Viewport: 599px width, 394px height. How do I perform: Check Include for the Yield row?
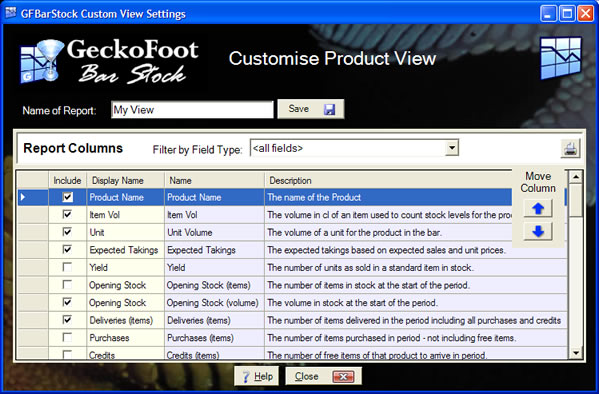[x=67, y=267]
